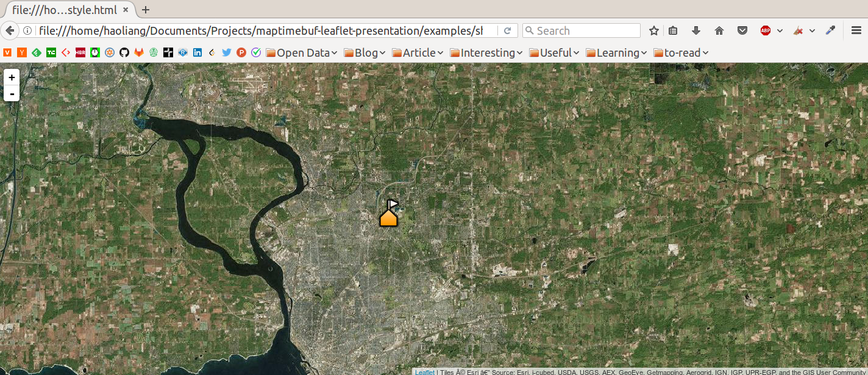Expand the to-read bookmarks folder
Image resolution: width=868 pixels, height=375 pixels.
pyautogui.click(x=681, y=53)
